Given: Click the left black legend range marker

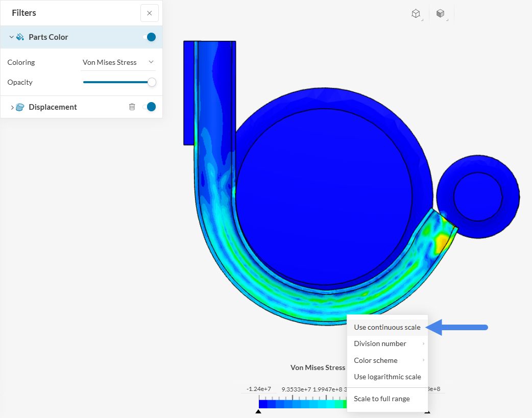Looking at the screenshot, I should click(x=258, y=411).
